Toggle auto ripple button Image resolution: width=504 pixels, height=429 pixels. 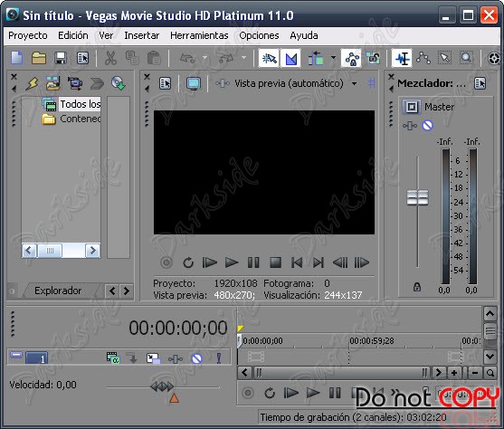(316, 58)
